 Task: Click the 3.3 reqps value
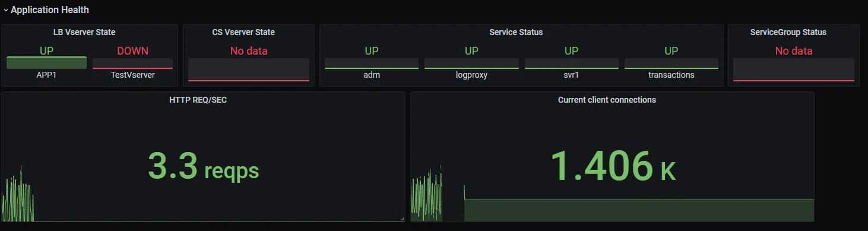[x=203, y=166]
